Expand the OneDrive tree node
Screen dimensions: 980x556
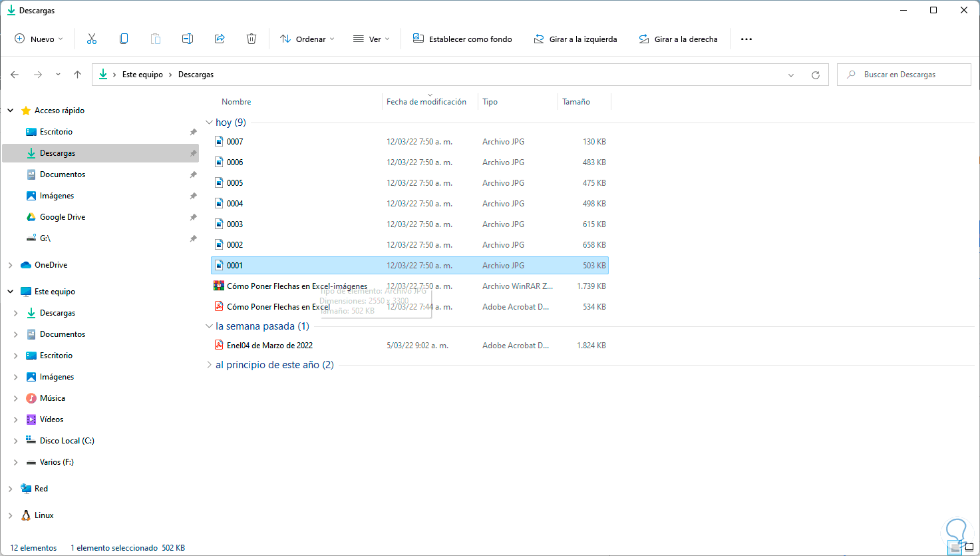click(11, 265)
